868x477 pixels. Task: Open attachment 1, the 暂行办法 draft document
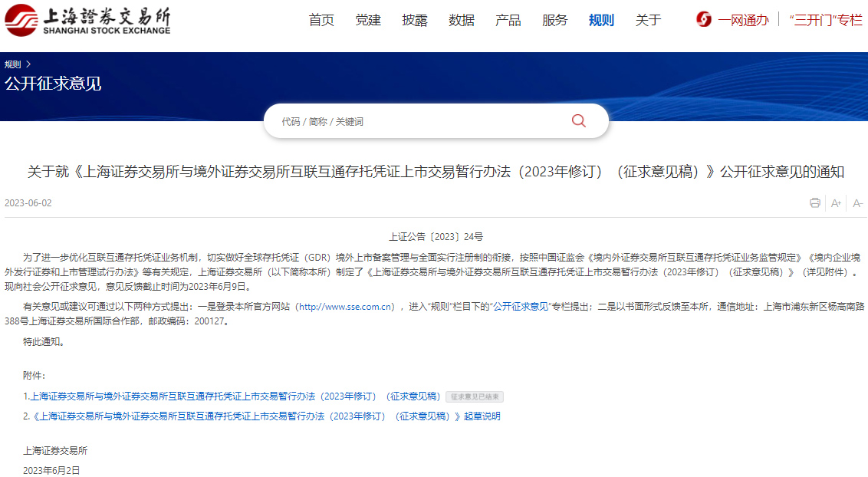pos(230,396)
